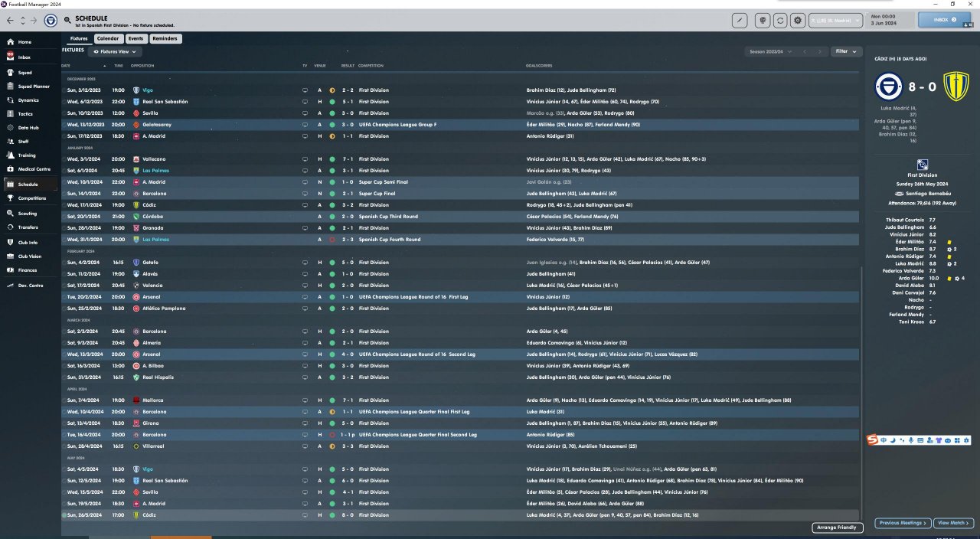This screenshot has height=539, width=980.
Task: Select the Cádiz 8 - 0 fixture row
Action: tap(460, 515)
